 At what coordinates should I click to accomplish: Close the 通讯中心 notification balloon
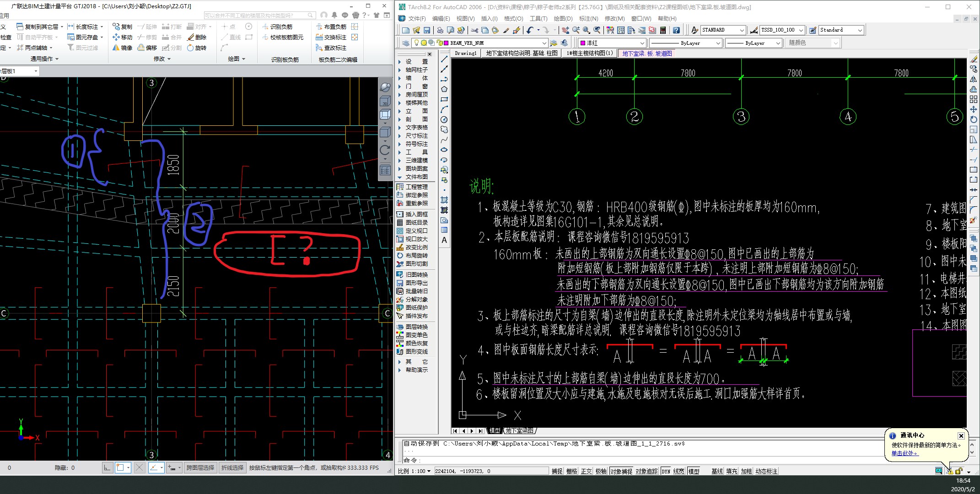(961, 436)
